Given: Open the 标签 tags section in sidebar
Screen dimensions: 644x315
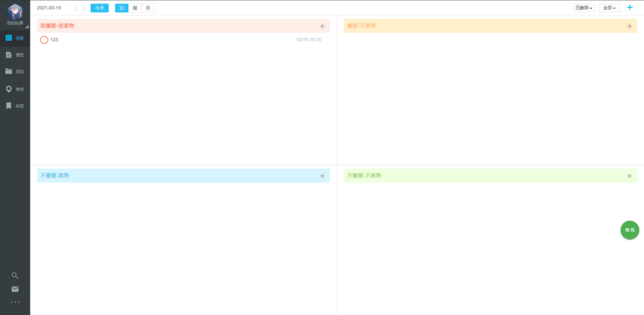Looking at the screenshot, I should pos(15,106).
